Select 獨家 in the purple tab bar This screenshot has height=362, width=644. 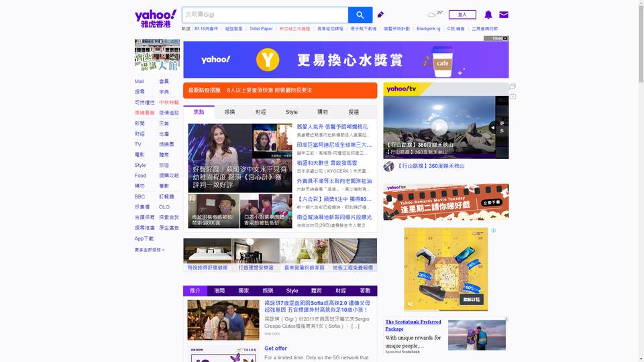(244, 290)
